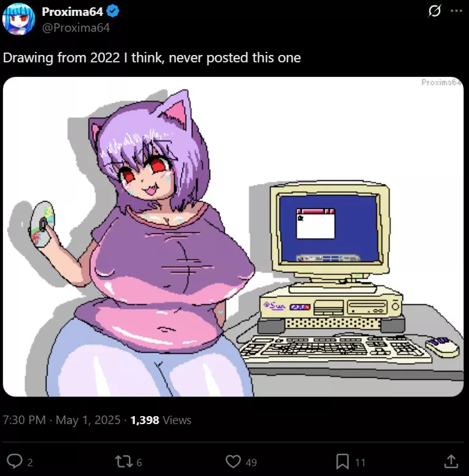Click the repost count 6

(139, 463)
